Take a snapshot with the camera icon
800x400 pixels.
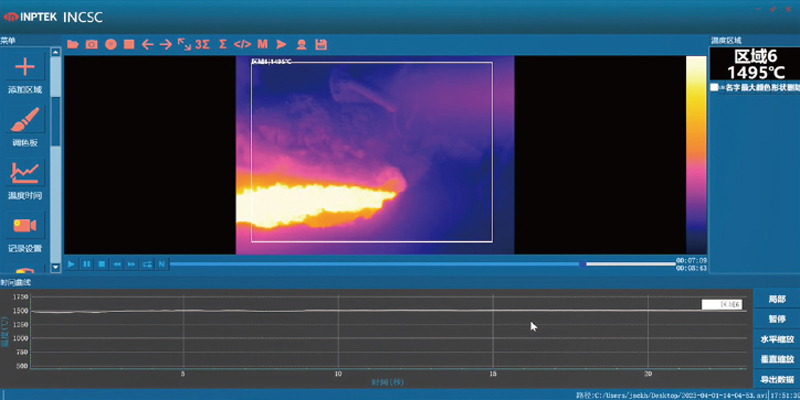pos(91,44)
